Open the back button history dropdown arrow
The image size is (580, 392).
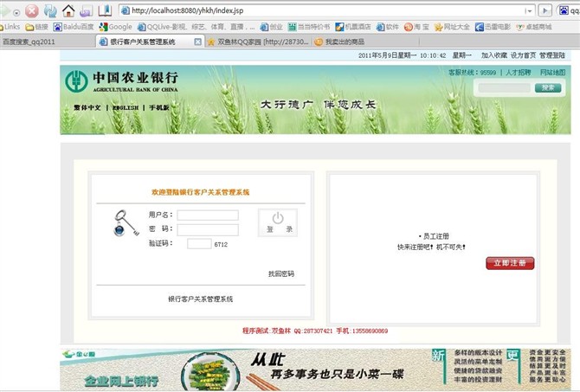coord(16,12)
